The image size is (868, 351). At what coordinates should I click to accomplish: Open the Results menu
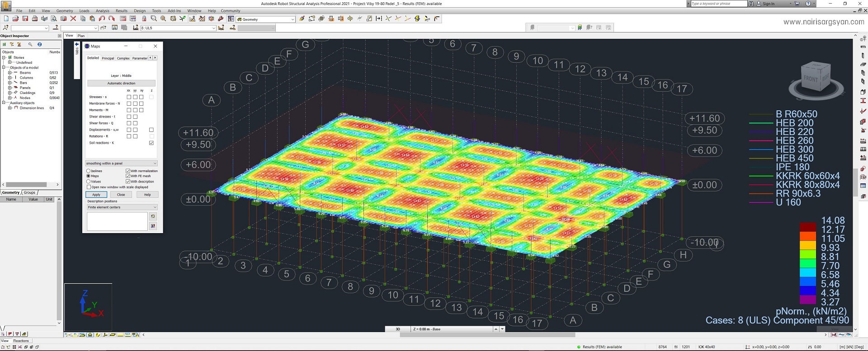click(122, 11)
